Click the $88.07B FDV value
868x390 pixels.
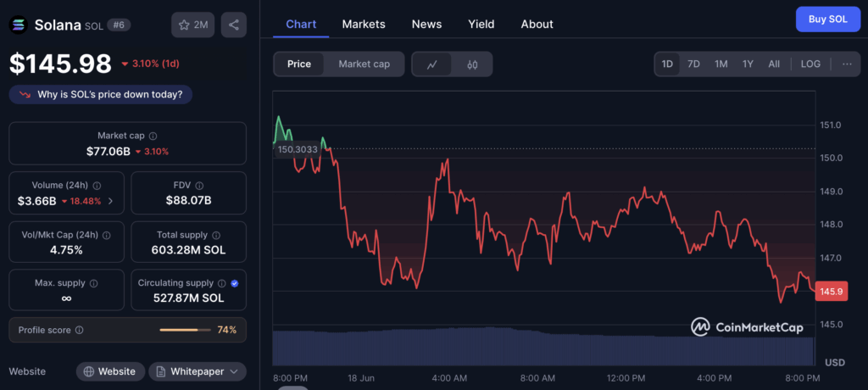(188, 201)
